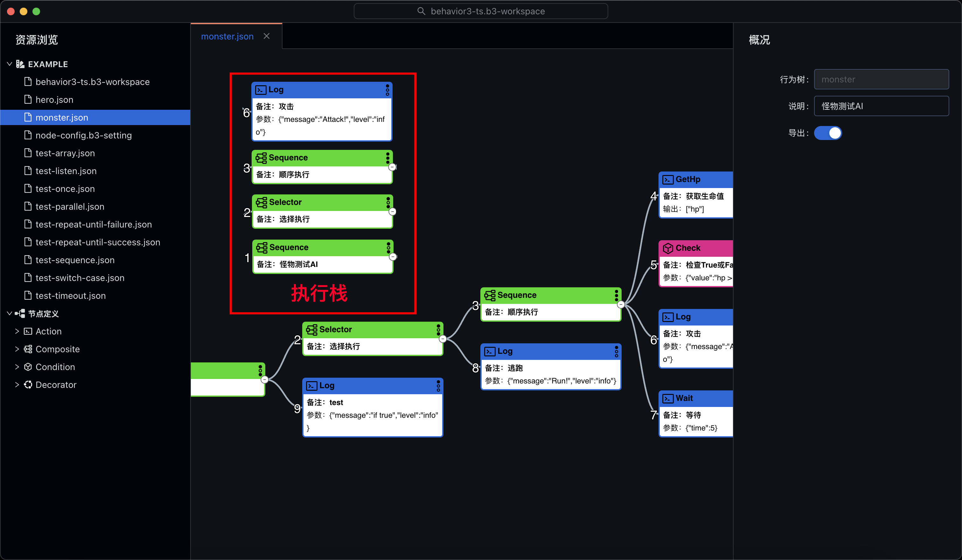Screen dimensions: 962x560
Task: Collapse the 顺序执行 Sequence node's children
Action: (x=621, y=304)
